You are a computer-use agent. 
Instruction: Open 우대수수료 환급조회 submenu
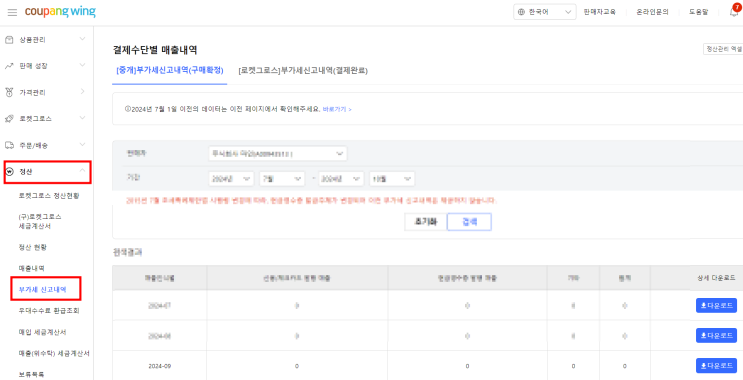point(49,311)
